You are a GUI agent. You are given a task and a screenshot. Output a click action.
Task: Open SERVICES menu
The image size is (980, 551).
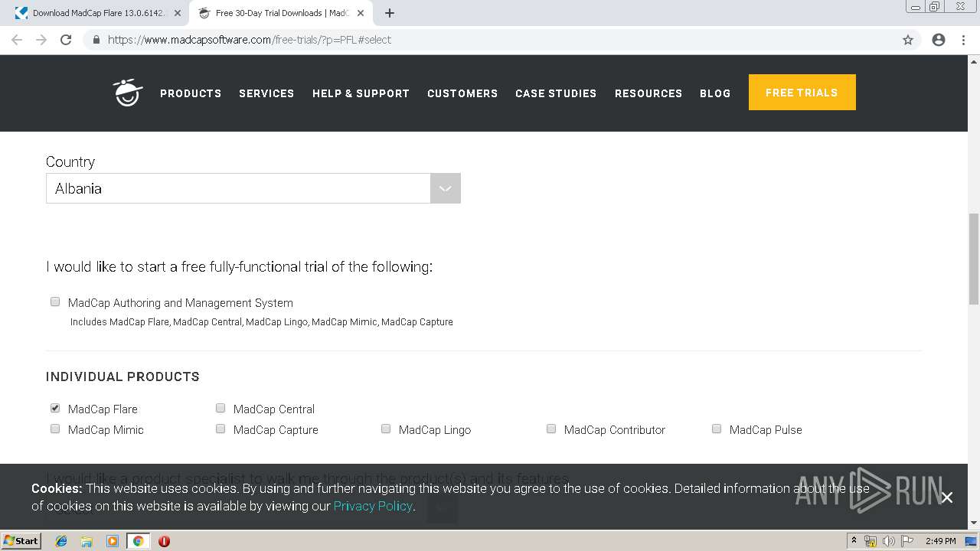pos(266,93)
